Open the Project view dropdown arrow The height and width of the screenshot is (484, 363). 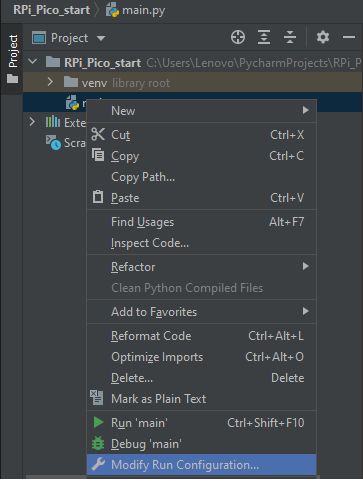pos(101,38)
